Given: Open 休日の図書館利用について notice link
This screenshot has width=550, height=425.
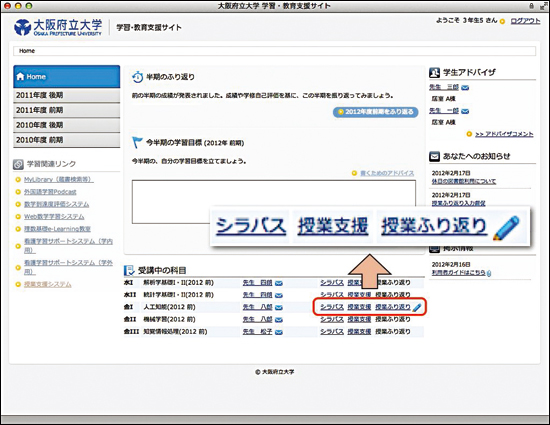Looking at the screenshot, I should (x=464, y=181).
